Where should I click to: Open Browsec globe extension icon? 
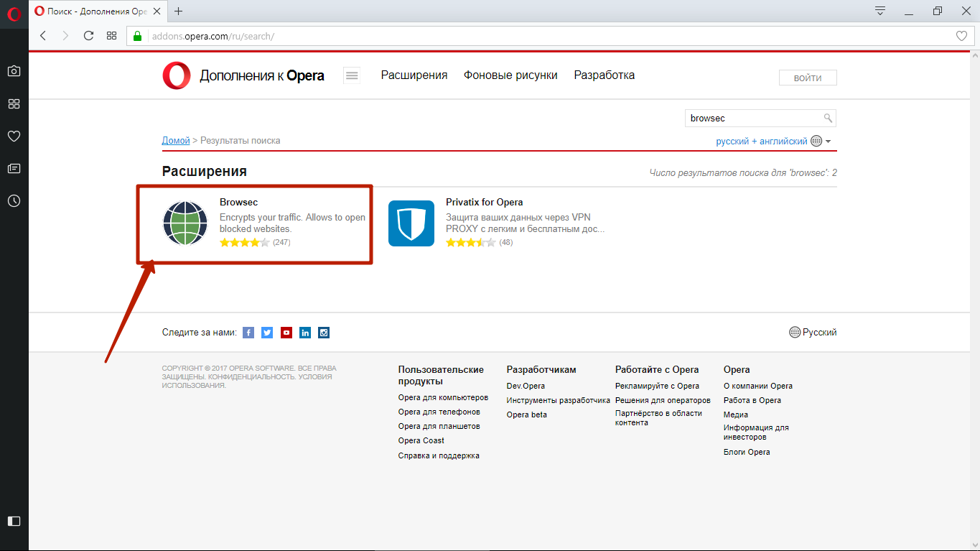click(x=185, y=223)
